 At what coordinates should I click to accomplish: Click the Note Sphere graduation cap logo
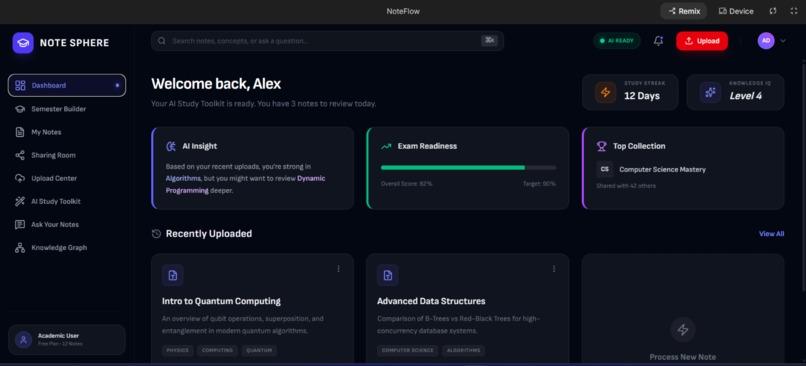click(23, 43)
